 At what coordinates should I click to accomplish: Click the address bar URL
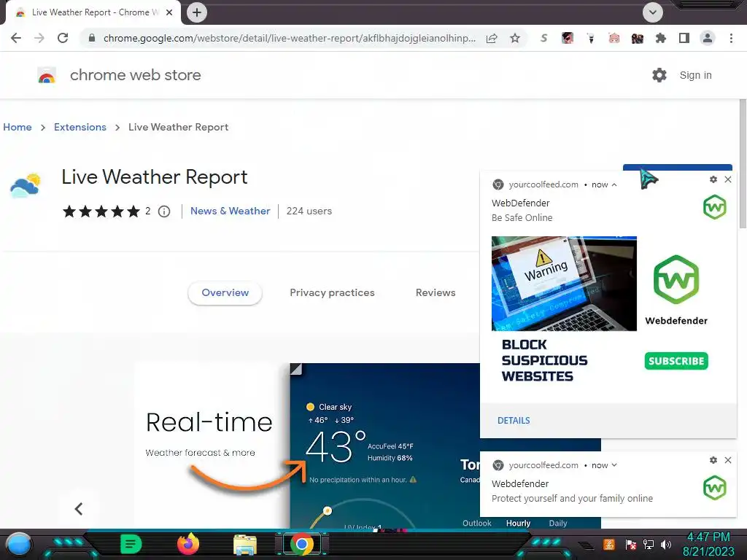click(289, 38)
